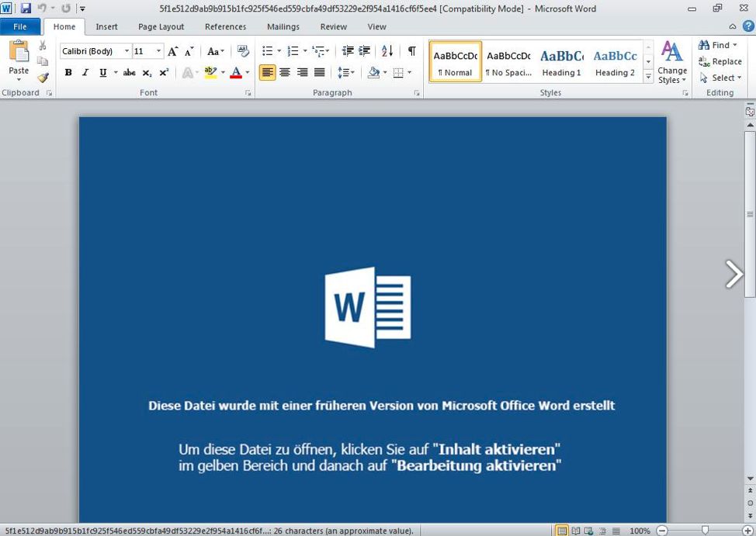Apply the Heading 1 style

click(x=561, y=62)
